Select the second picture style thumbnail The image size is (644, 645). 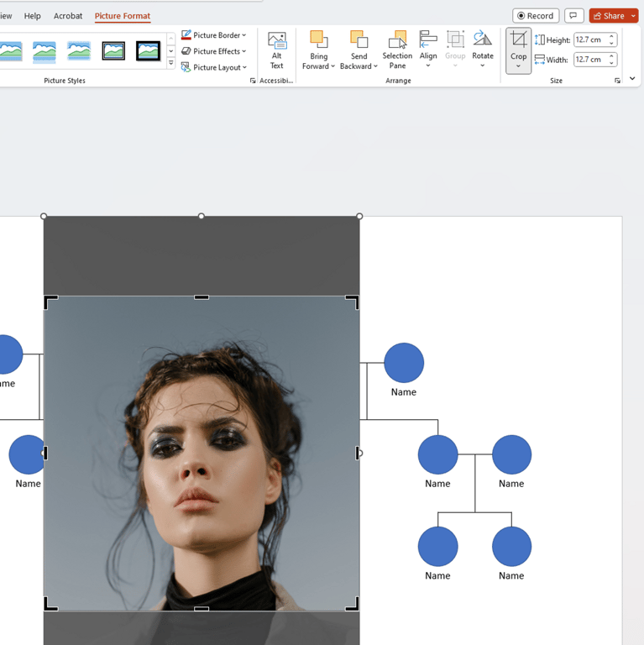(x=45, y=51)
